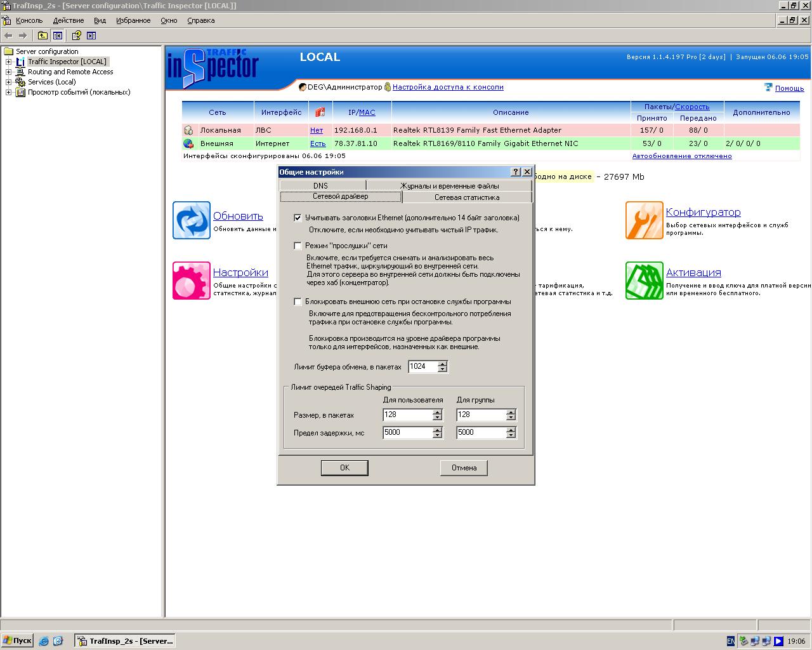Click the Обновить refresh icon

[192, 220]
